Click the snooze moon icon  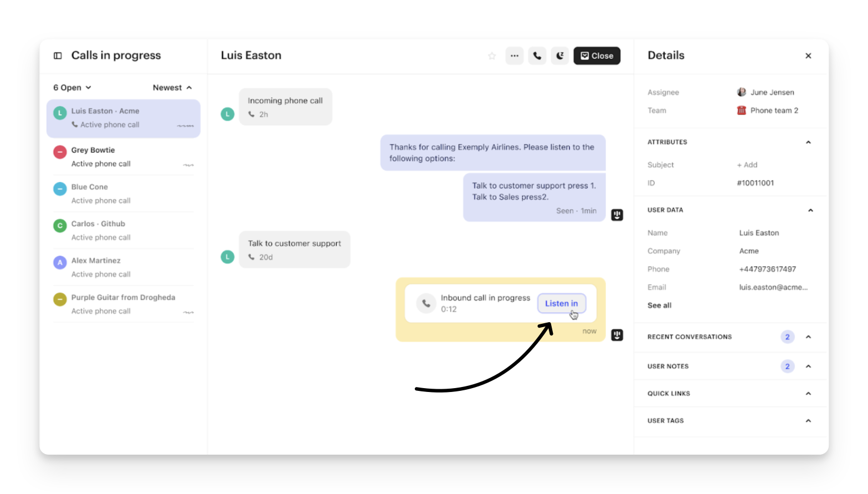pos(560,56)
